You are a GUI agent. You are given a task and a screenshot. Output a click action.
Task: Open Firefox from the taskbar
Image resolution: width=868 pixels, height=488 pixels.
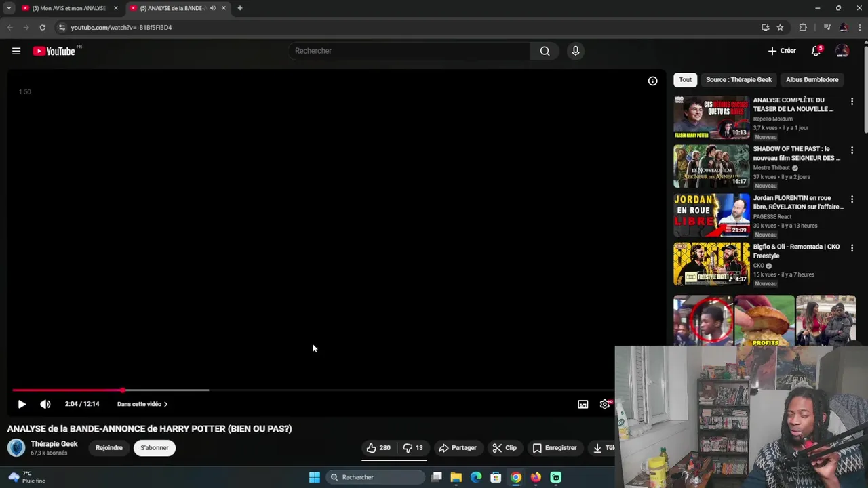point(536,477)
